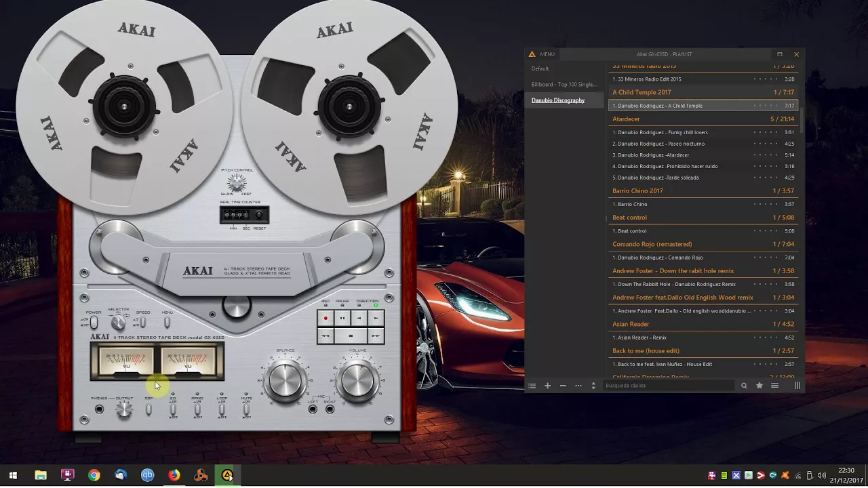Open File Explorer from the taskbar
Screen dimensions: 868x488
tap(41, 475)
